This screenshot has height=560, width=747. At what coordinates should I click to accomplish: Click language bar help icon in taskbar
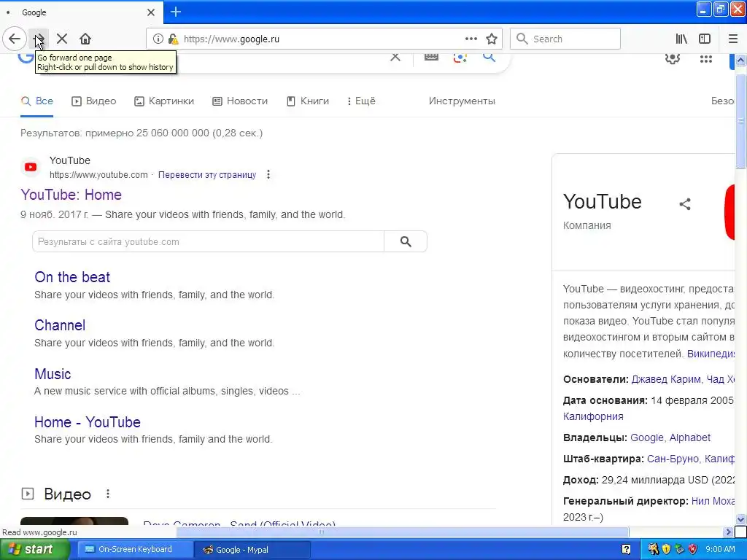point(627,549)
